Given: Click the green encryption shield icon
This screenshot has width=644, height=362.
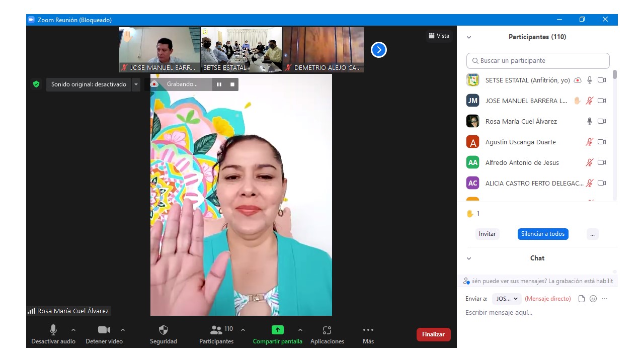Looking at the screenshot, I should (36, 84).
